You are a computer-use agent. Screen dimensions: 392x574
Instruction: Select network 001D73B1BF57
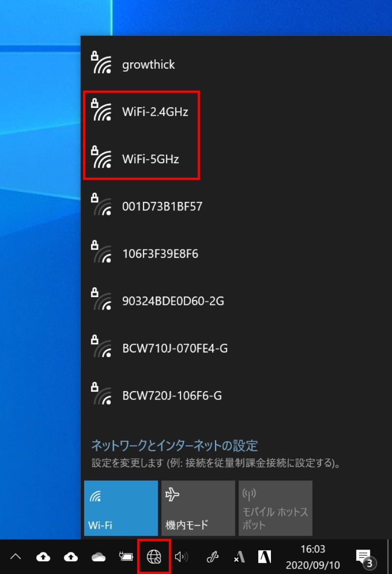coord(236,206)
